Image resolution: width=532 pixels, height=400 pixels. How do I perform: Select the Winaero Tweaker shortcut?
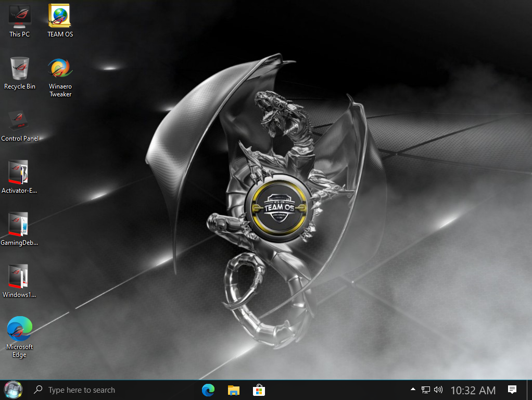point(60,77)
